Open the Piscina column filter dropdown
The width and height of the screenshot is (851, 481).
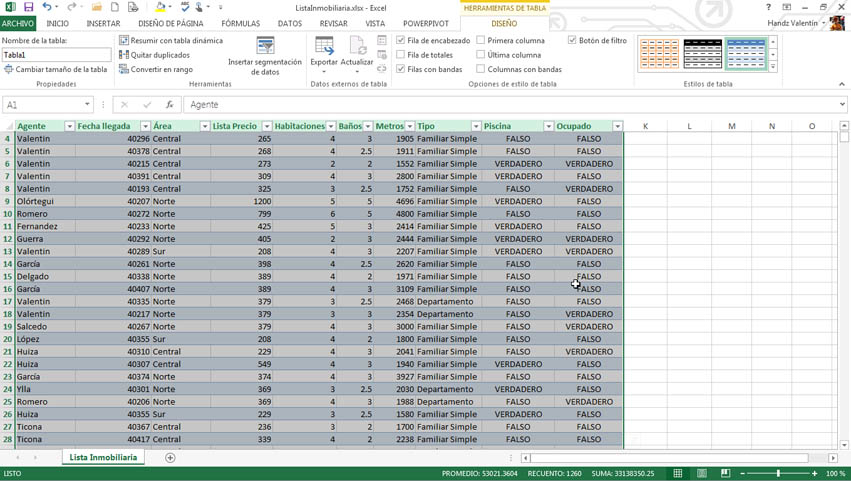tap(548, 126)
